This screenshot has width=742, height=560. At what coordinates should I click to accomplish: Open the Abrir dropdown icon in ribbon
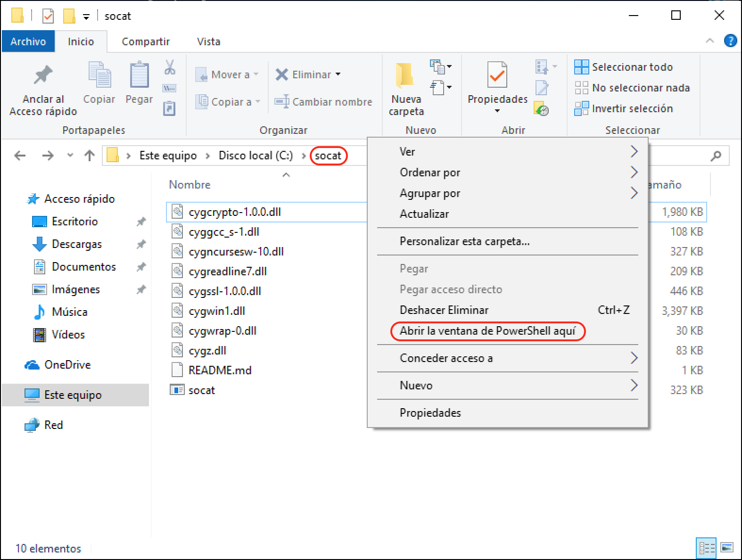coord(546,67)
